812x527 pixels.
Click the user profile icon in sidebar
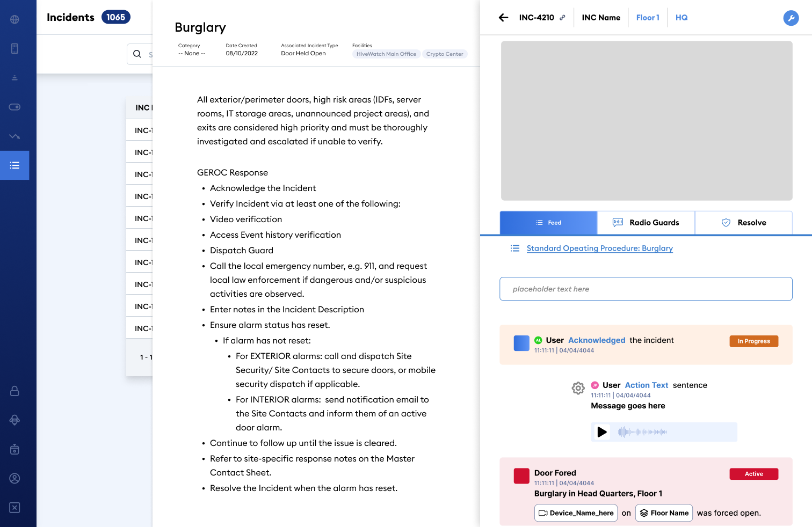point(15,478)
